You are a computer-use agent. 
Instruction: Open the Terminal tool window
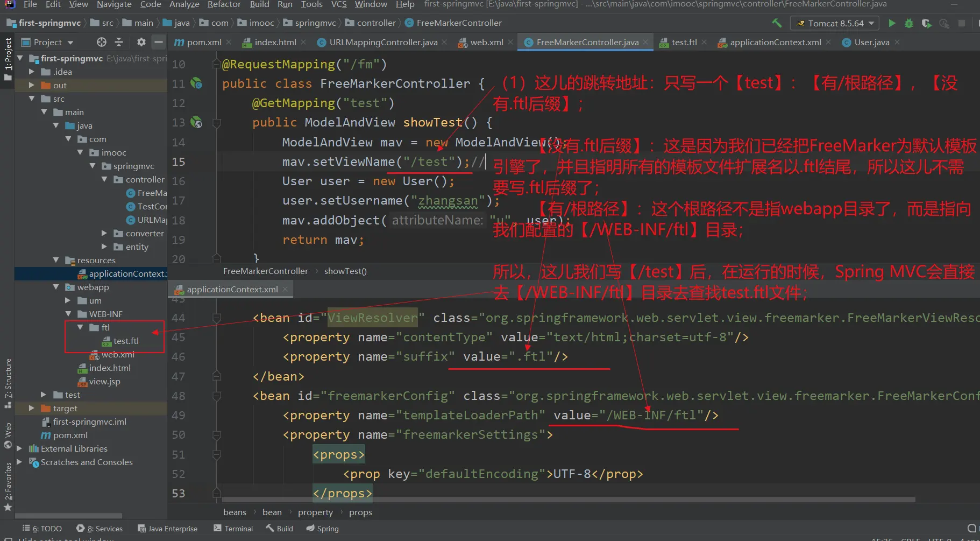tap(233, 529)
